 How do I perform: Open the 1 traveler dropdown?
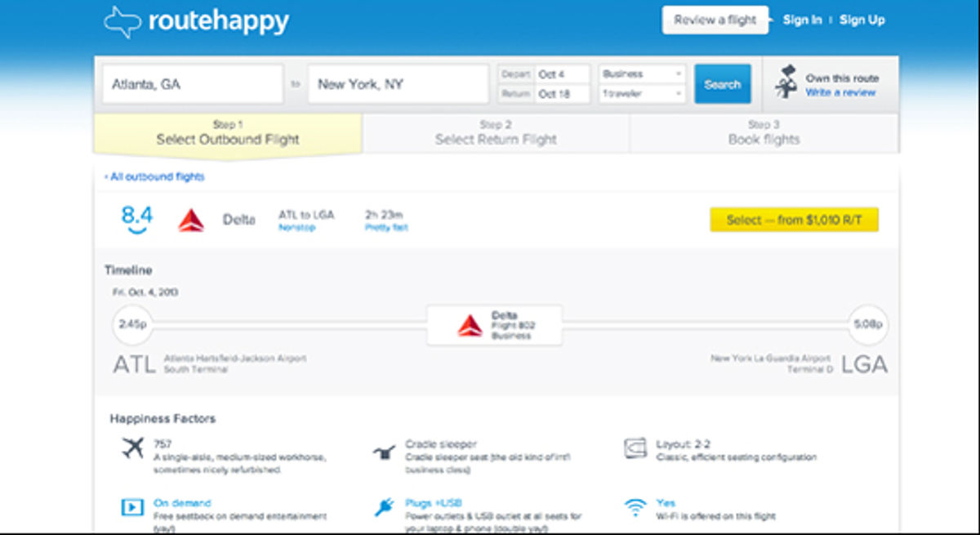[642, 92]
